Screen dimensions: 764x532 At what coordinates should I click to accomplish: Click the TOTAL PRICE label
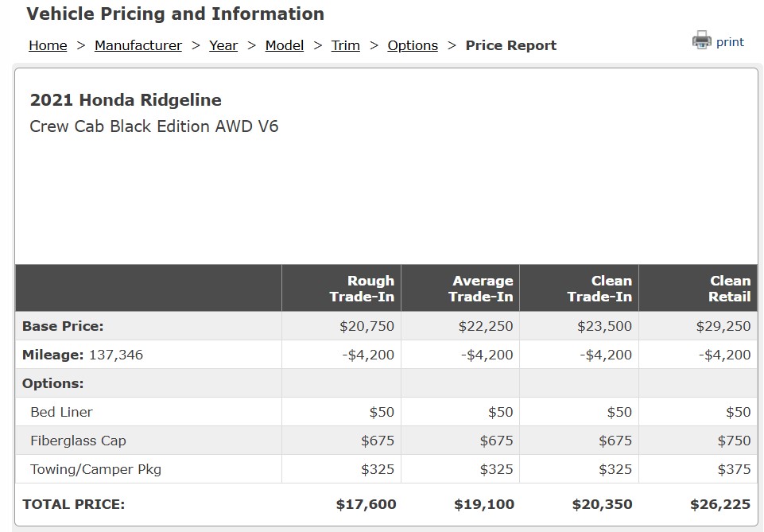(74, 504)
